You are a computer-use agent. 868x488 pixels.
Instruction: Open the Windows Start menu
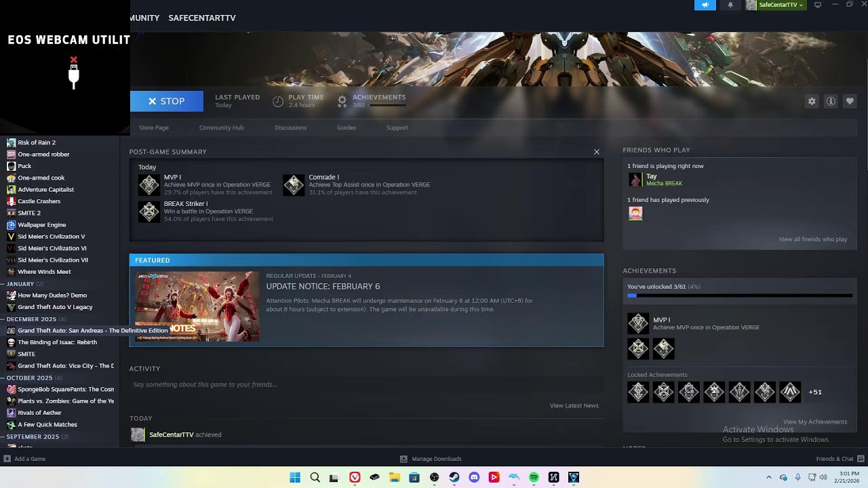tap(295, 477)
